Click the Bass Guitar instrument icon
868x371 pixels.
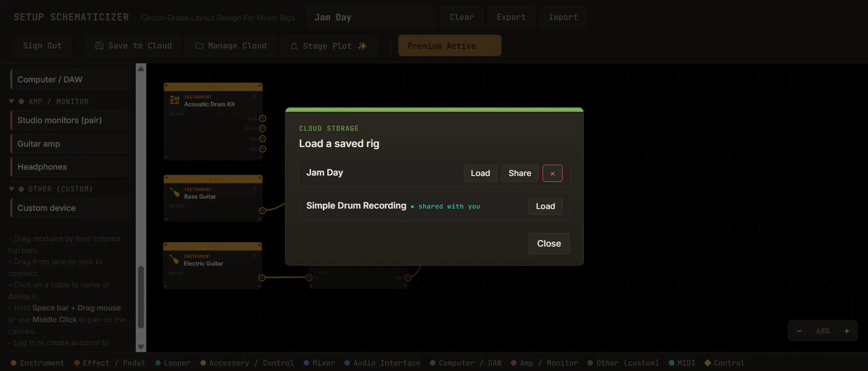[x=175, y=192]
